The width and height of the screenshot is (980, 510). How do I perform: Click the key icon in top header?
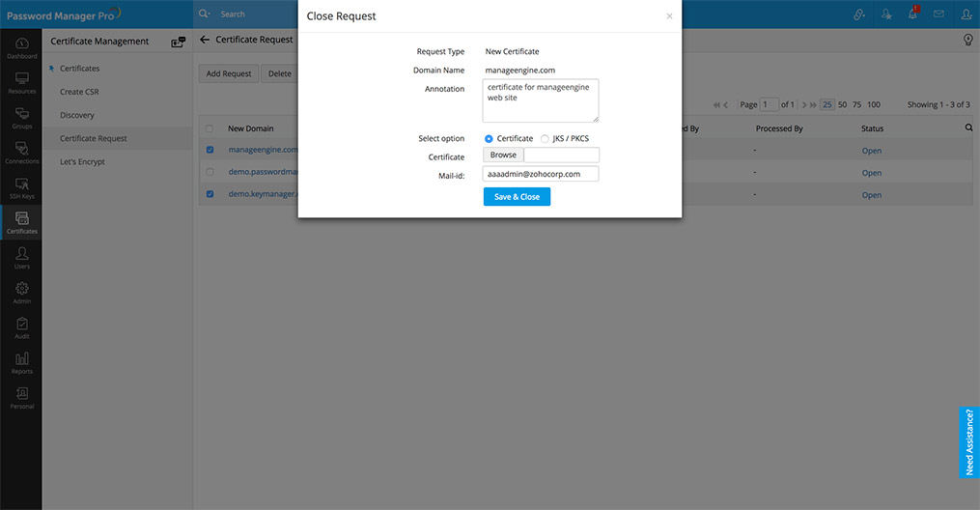click(859, 14)
